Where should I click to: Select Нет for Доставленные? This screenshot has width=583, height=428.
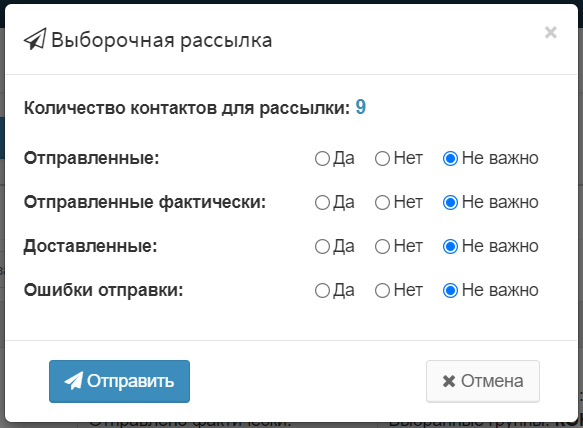(x=382, y=247)
